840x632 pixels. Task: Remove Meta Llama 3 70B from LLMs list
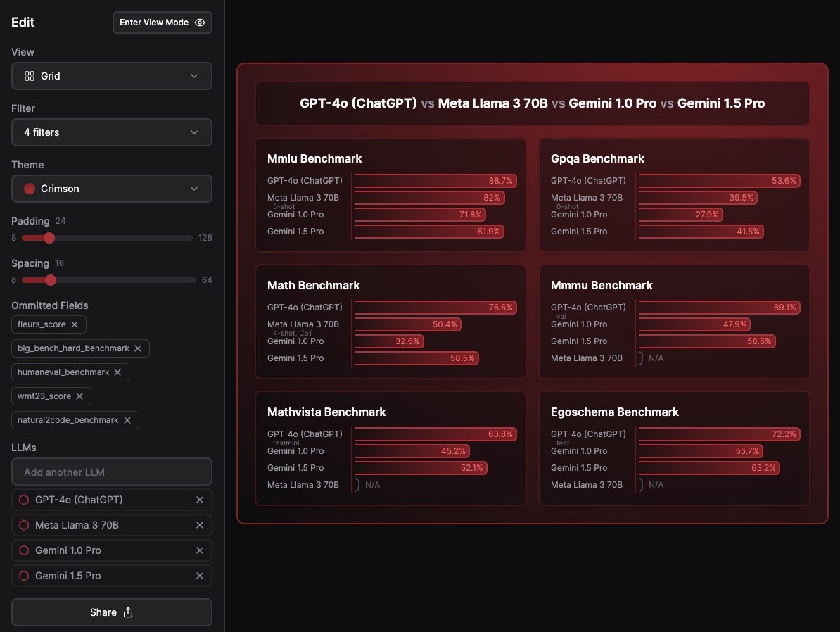[x=200, y=525]
